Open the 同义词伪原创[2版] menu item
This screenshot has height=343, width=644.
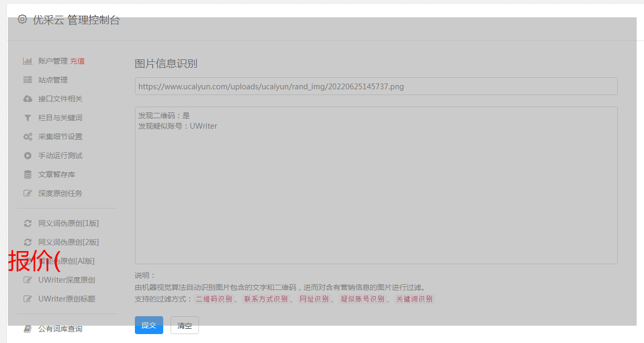(x=68, y=242)
